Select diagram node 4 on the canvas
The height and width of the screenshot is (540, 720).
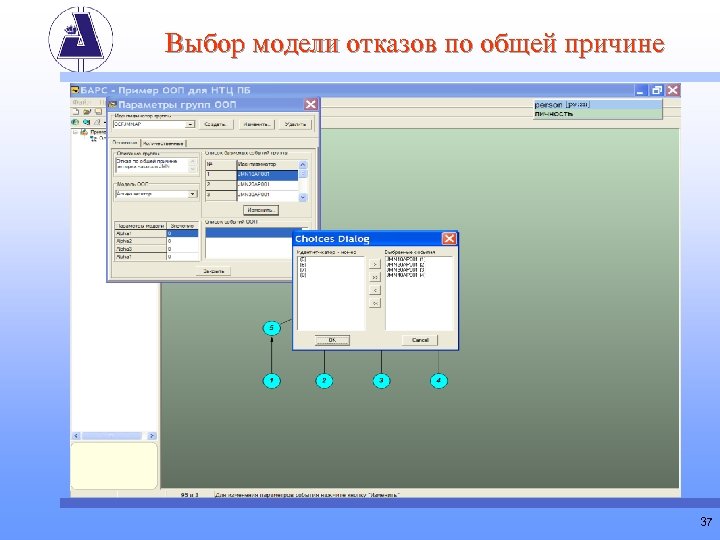439,381
